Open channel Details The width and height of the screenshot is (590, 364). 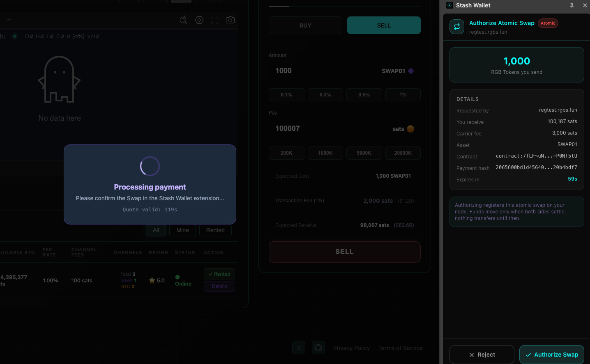pyautogui.click(x=219, y=286)
